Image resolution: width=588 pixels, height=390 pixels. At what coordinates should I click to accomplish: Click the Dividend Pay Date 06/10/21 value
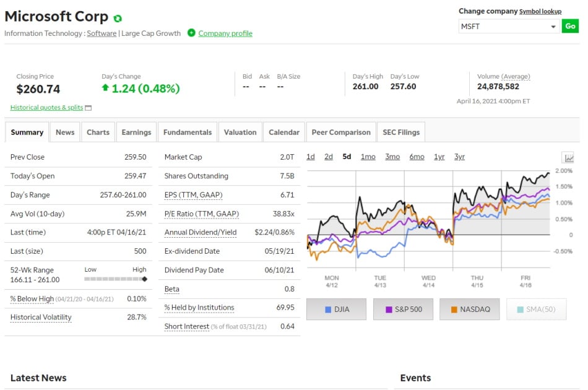[279, 270]
